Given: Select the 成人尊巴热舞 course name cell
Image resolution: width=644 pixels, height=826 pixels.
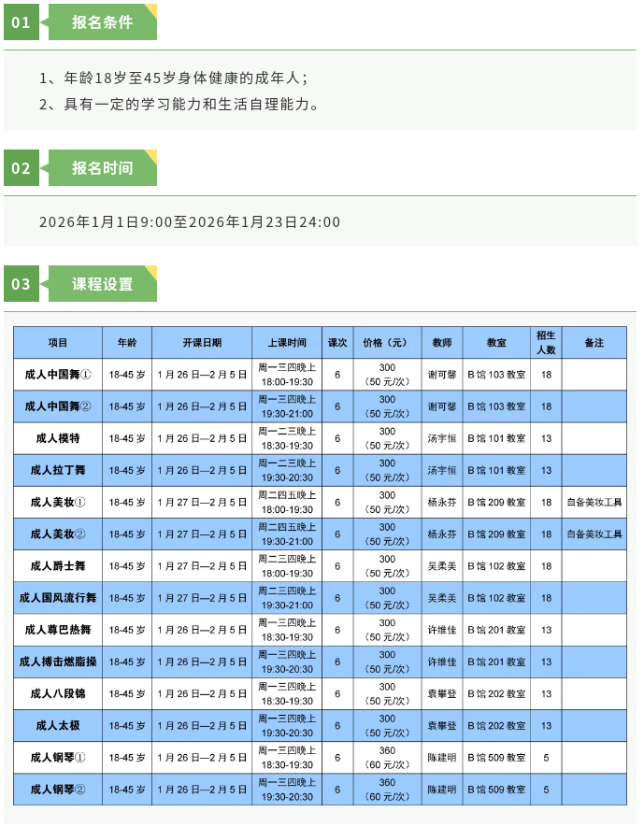Looking at the screenshot, I should [58, 630].
